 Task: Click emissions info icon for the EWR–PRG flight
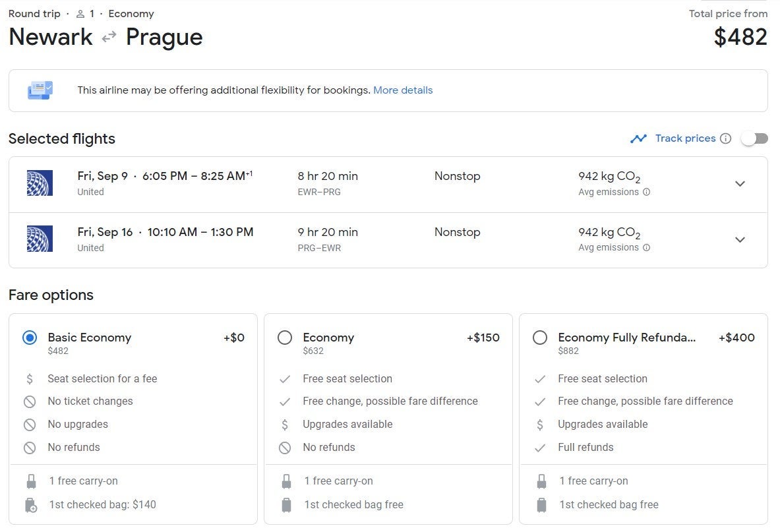tap(646, 192)
